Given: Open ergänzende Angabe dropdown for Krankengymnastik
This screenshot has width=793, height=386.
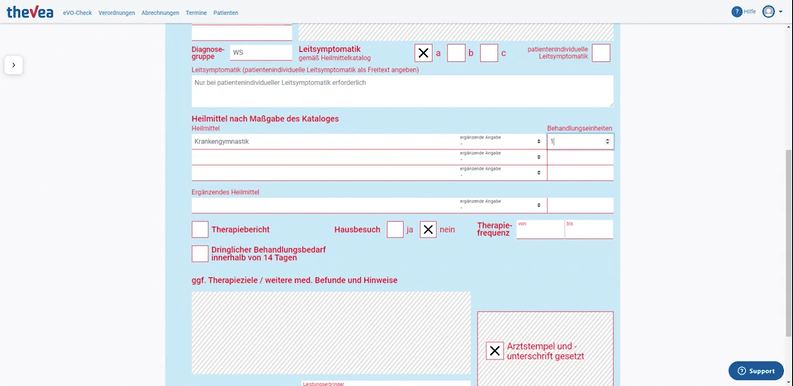Looking at the screenshot, I should click(x=500, y=142).
